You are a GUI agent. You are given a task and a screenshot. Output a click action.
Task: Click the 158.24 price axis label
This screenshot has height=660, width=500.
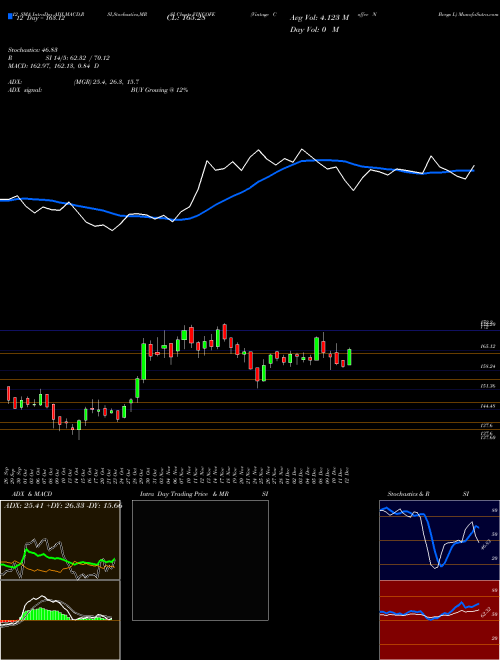pyautogui.click(x=488, y=366)
